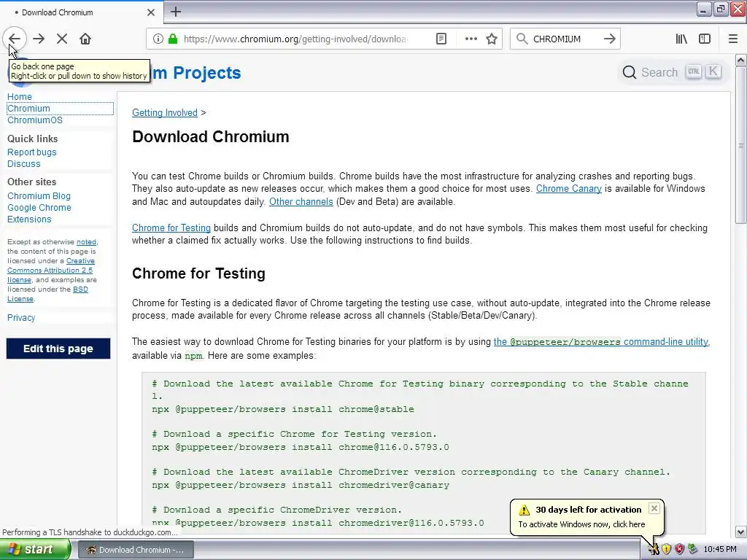This screenshot has height=560, width=747.
Task: Open the Home page via the house icon
Action: pos(85,39)
